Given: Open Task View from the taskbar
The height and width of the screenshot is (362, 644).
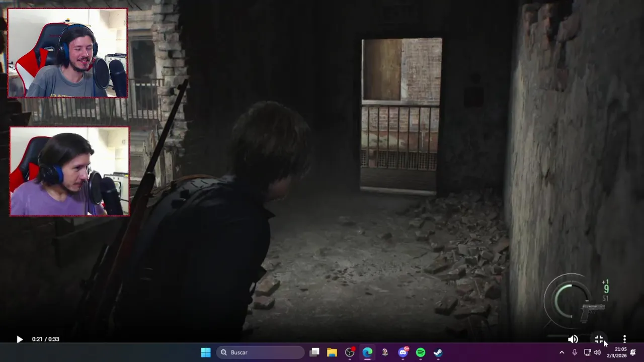Looking at the screenshot, I should (314, 352).
